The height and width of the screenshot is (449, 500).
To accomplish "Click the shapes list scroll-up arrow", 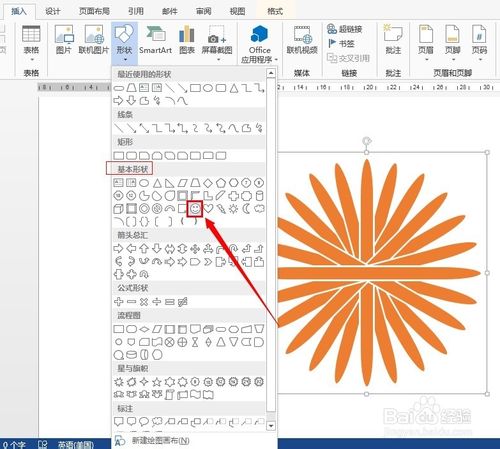I will point(271,73).
